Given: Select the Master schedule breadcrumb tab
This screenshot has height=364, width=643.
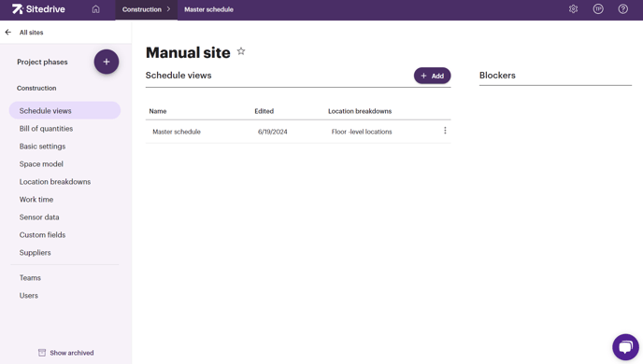Looking at the screenshot, I should point(208,9).
